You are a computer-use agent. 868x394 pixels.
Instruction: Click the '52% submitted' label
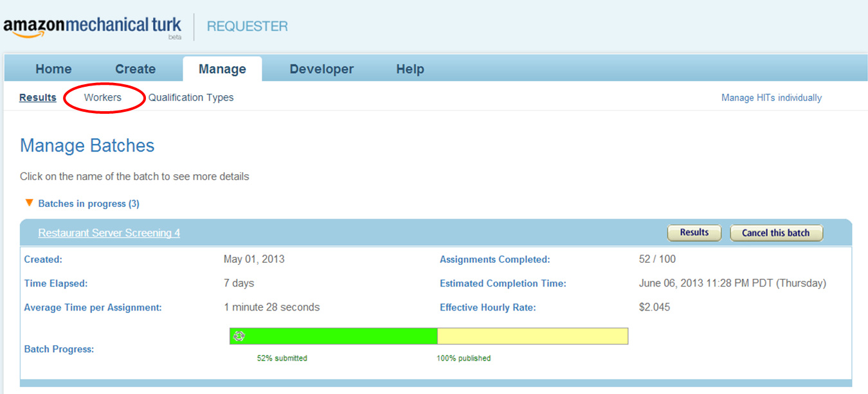[282, 358]
